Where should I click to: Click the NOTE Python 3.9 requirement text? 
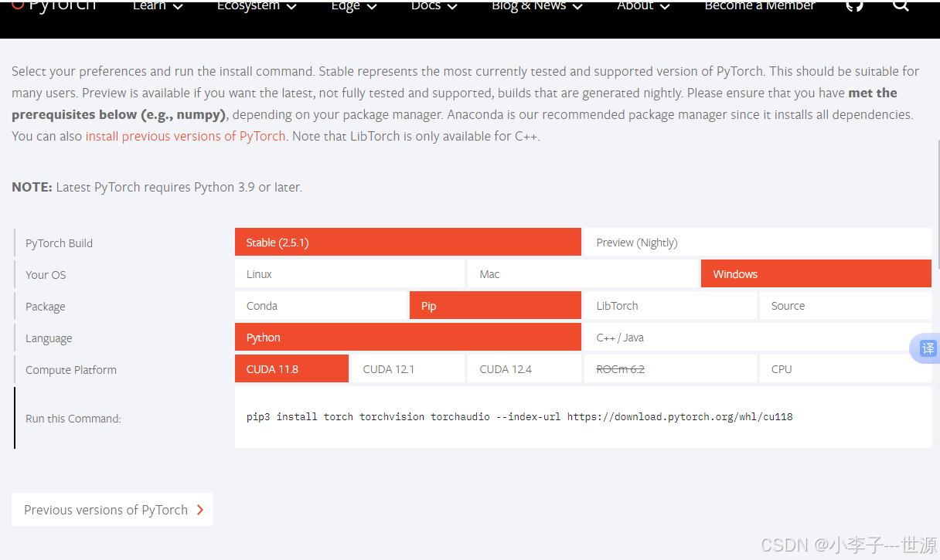point(157,187)
